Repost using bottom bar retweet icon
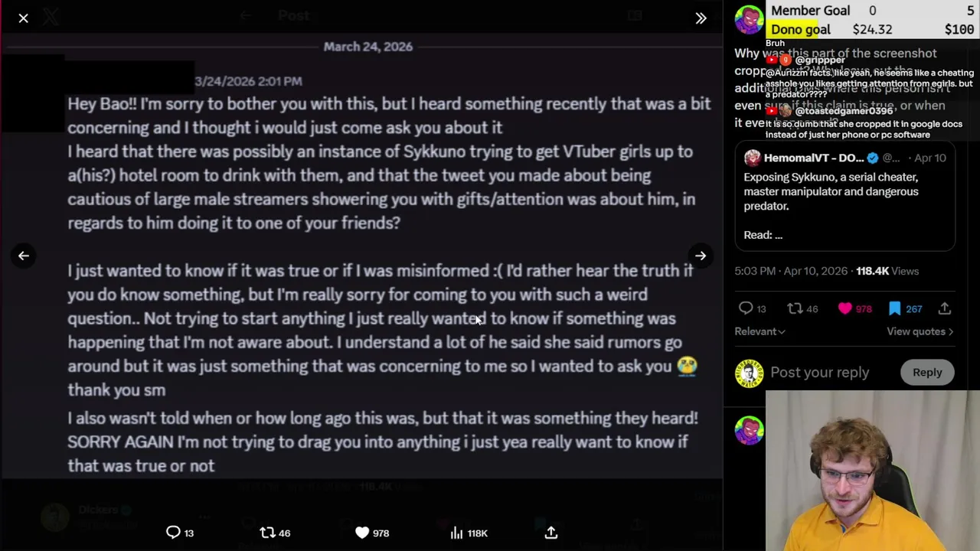This screenshot has height=551, width=980. (267, 533)
